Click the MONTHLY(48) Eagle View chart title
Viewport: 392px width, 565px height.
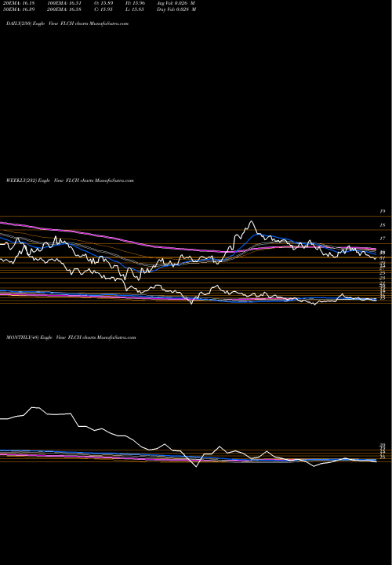tap(71, 337)
